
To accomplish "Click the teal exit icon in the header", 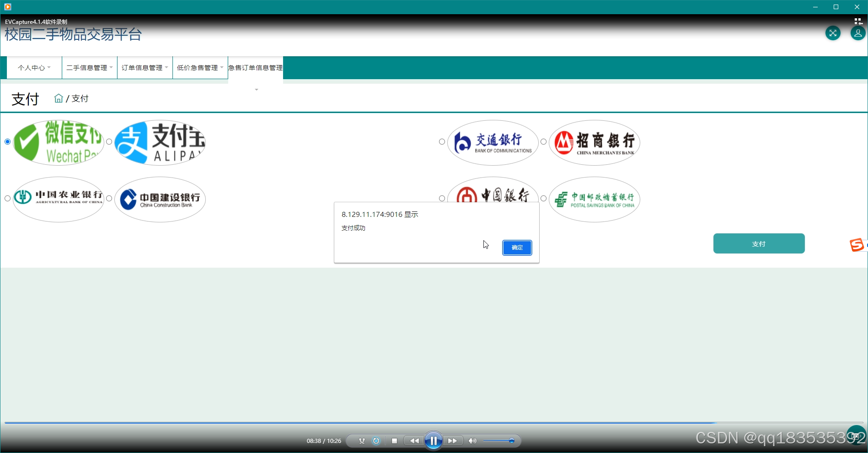I will click(833, 33).
